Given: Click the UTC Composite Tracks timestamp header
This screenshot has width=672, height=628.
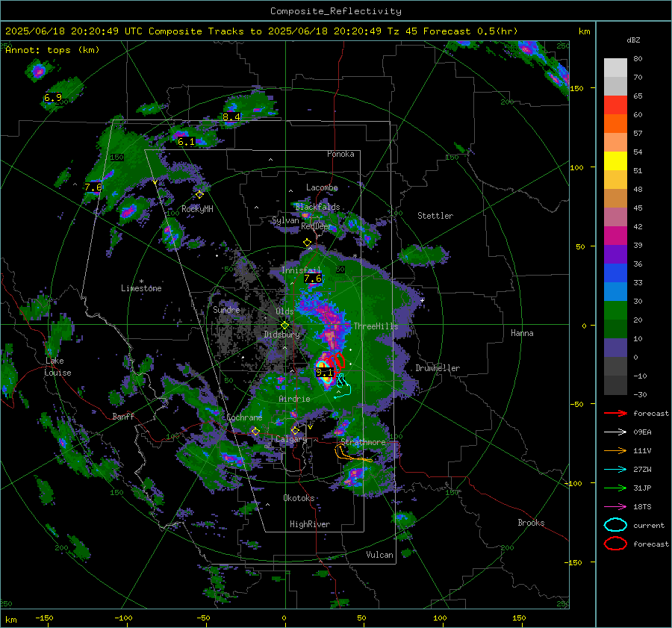Looking at the screenshot, I should coord(261,31).
